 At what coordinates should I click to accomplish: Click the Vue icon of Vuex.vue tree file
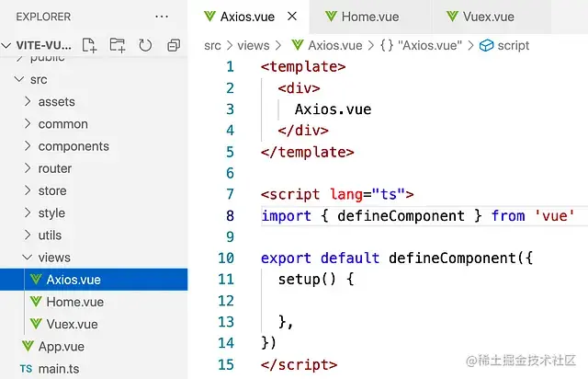point(36,324)
